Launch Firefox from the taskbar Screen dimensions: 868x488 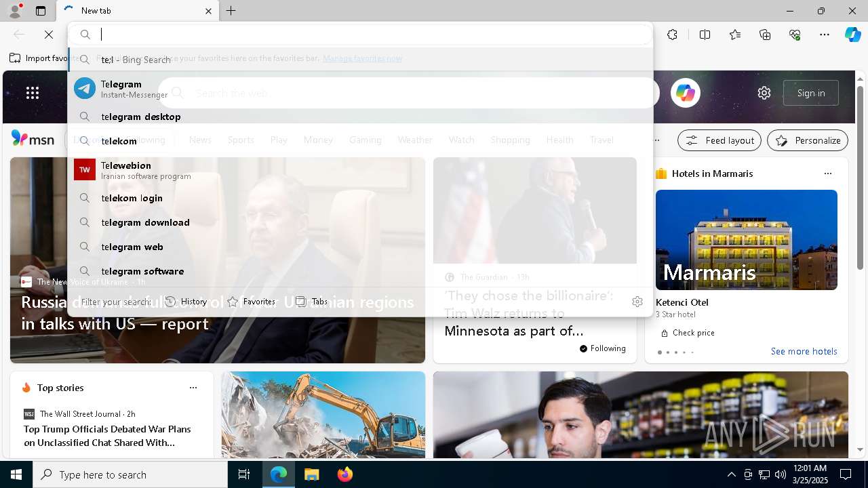tap(344, 474)
